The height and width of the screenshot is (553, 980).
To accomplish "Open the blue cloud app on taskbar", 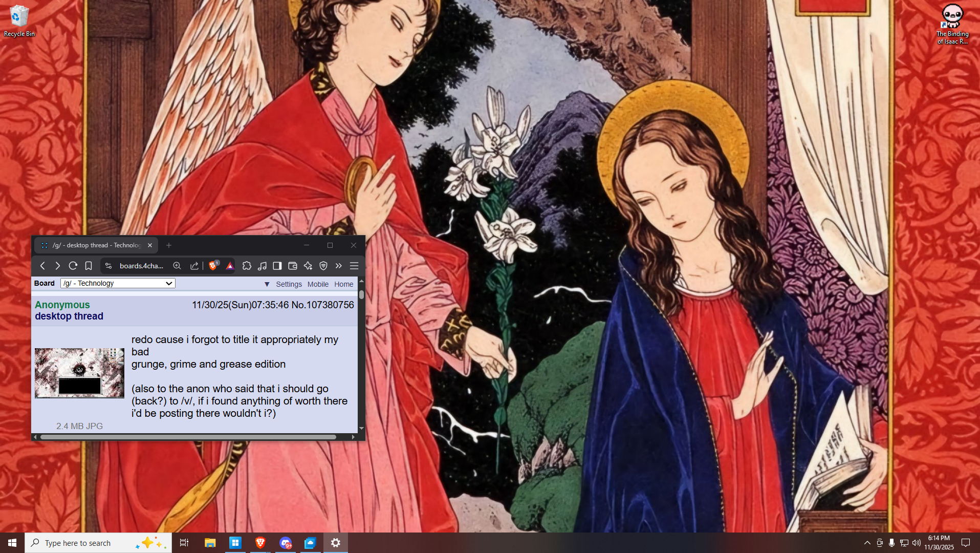I will pos(311,543).
